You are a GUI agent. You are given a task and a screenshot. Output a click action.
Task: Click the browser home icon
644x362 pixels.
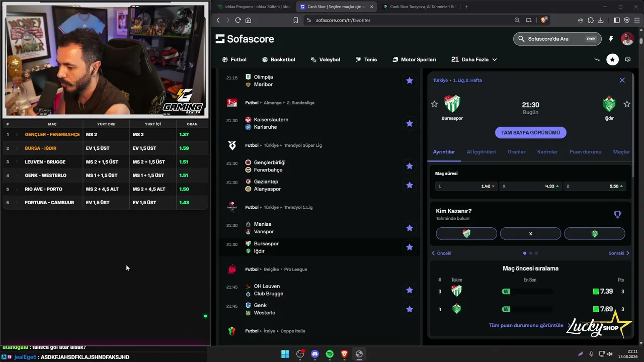pyautogui.click(x=248, y=20)
